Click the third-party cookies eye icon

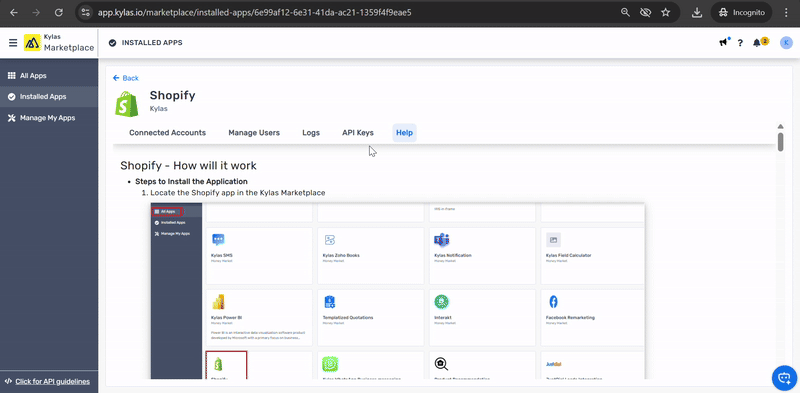[645, 13]
